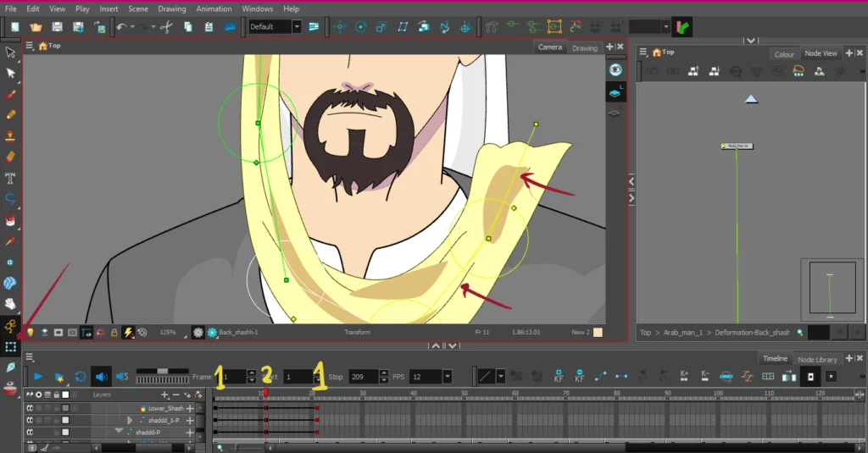The height and width of the screenshot is (453, 868).
Task: Toggle the light table bulb icon
Action: 31,333
